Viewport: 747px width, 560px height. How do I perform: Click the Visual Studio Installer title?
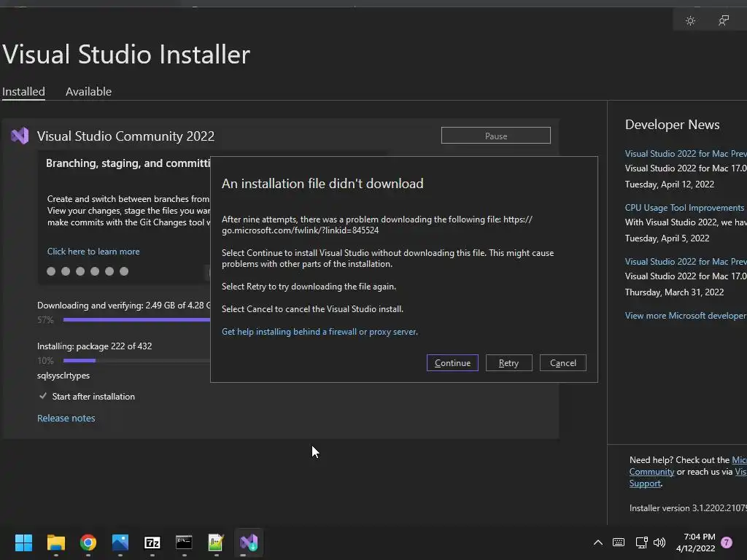(126, 54)
